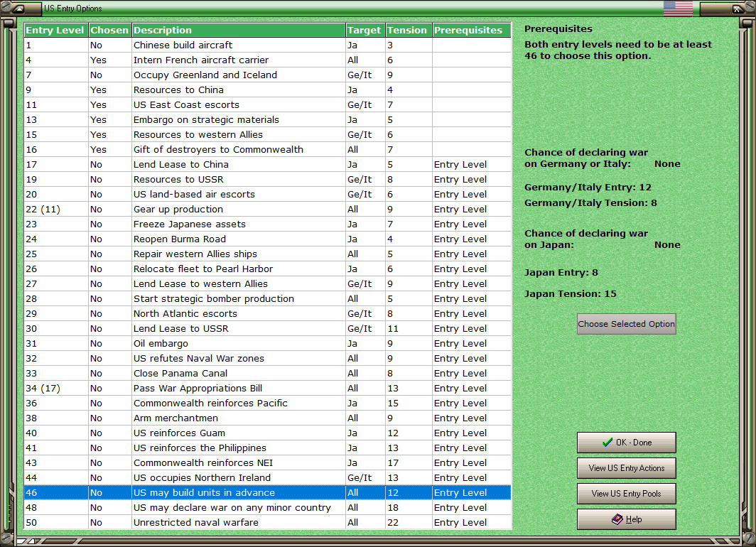Viewport: 756px width, 547px height.
Task: Click the Tension column header
Action: click(x=407, y=30)
